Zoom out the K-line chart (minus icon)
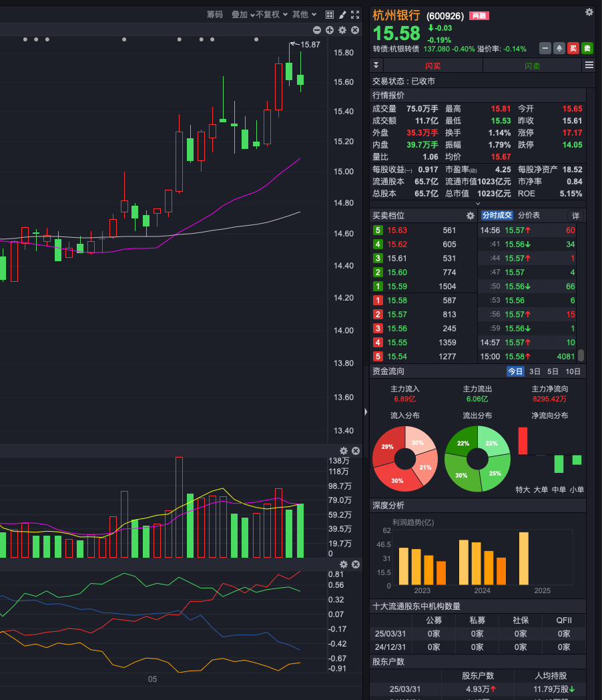Image resolution: width=602 pixels, height=700 pixels. pos(318,30)
